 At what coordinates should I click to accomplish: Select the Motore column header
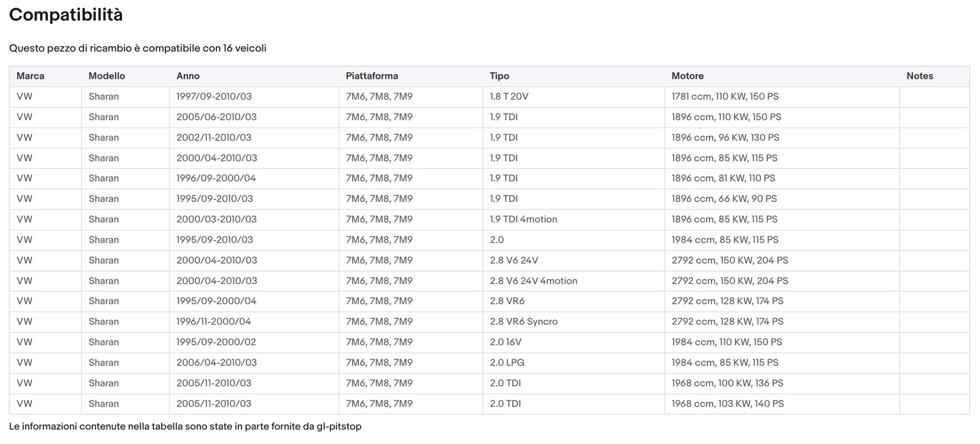point(688,76)
